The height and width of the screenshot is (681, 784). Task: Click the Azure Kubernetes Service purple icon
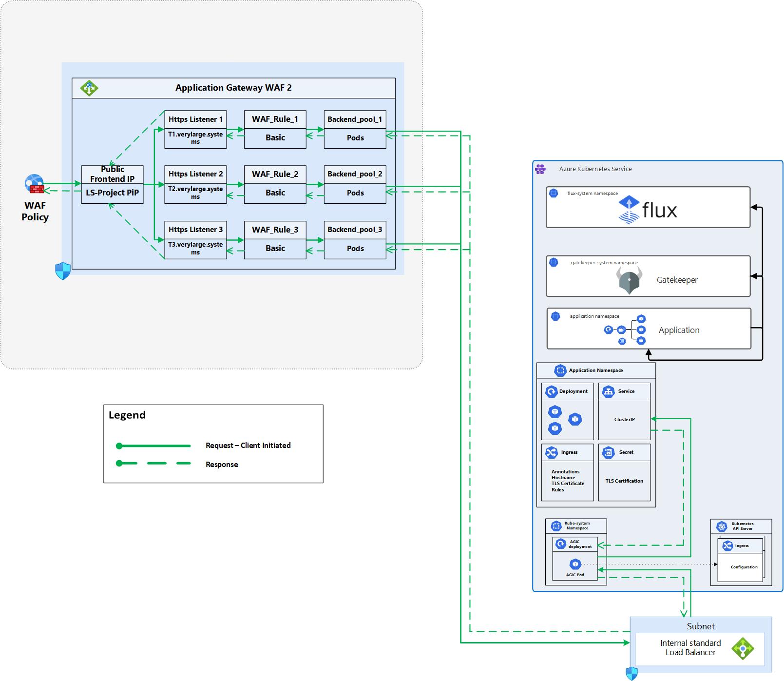pyautogui.click(x=540, y=169)
